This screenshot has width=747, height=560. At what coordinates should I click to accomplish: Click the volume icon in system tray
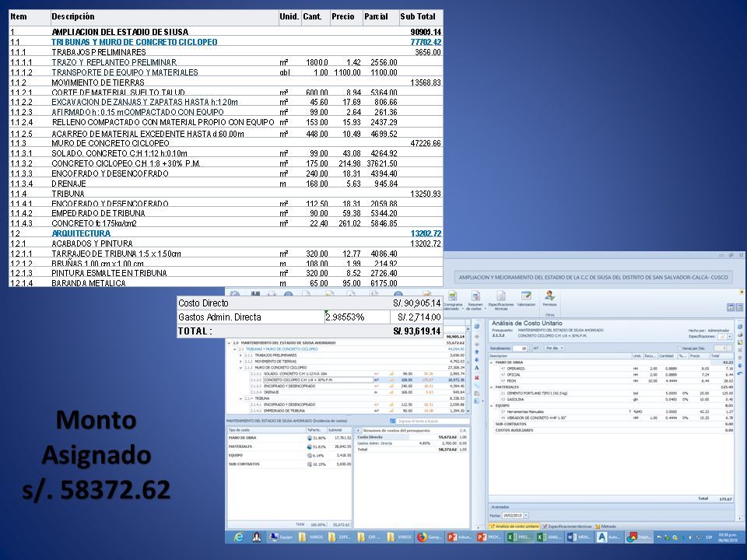[x=691, y=537]
